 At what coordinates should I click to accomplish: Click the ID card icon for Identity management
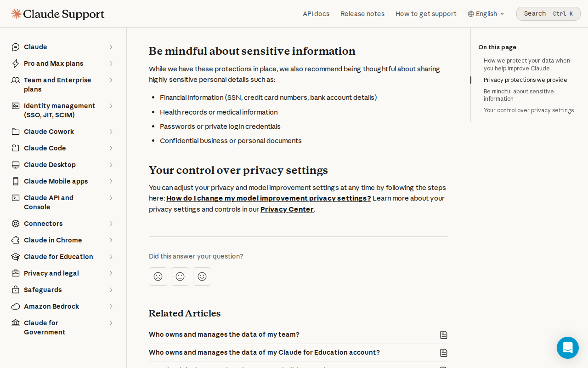click(x=16, y=106)
